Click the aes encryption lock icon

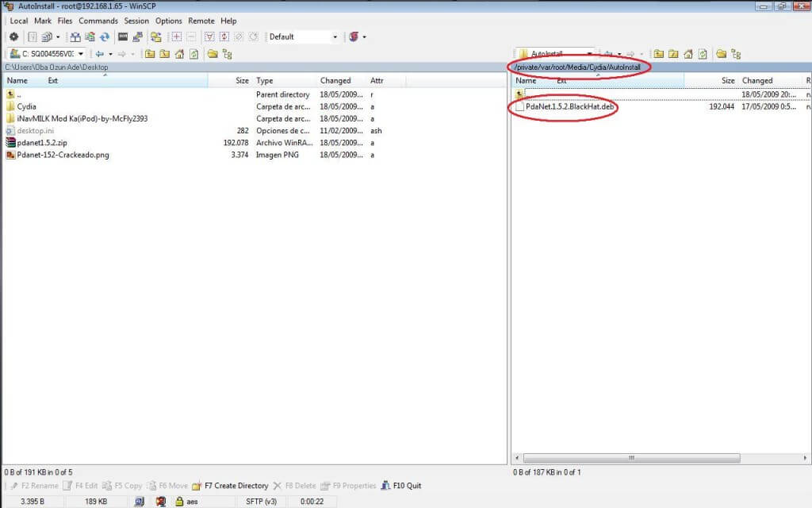click(179, 502)
